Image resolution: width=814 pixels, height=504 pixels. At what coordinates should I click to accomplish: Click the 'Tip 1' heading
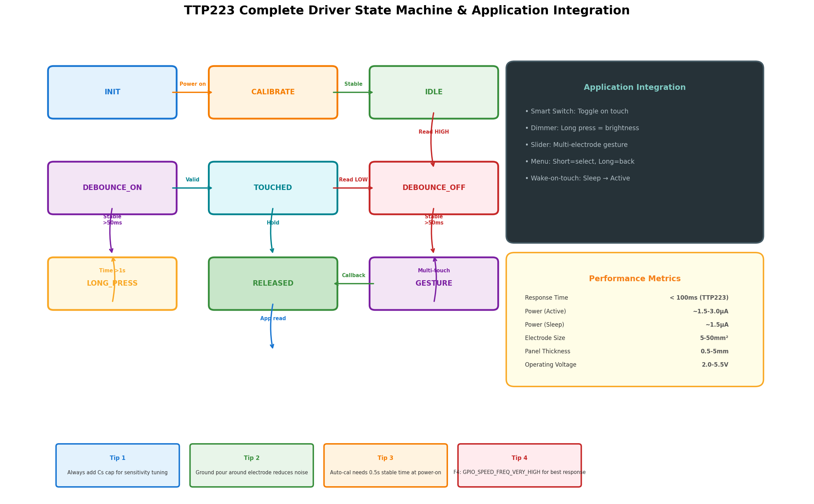click(x=118, y=458)
